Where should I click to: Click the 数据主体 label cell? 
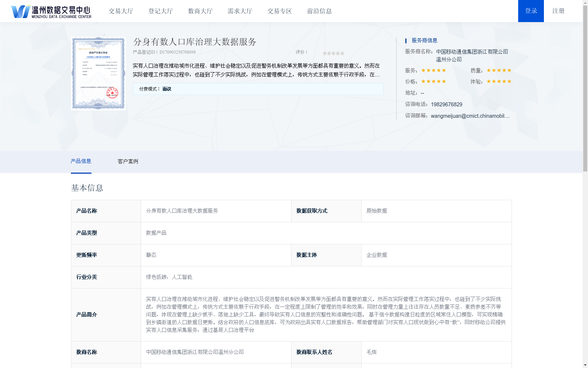[x=326, y=255]
